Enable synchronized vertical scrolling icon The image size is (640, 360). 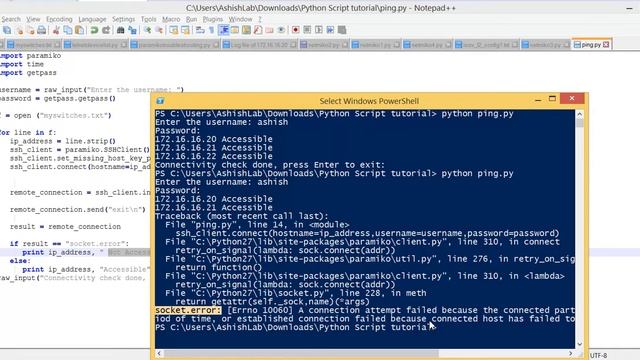pyautogui.click(x=173, y=30)
